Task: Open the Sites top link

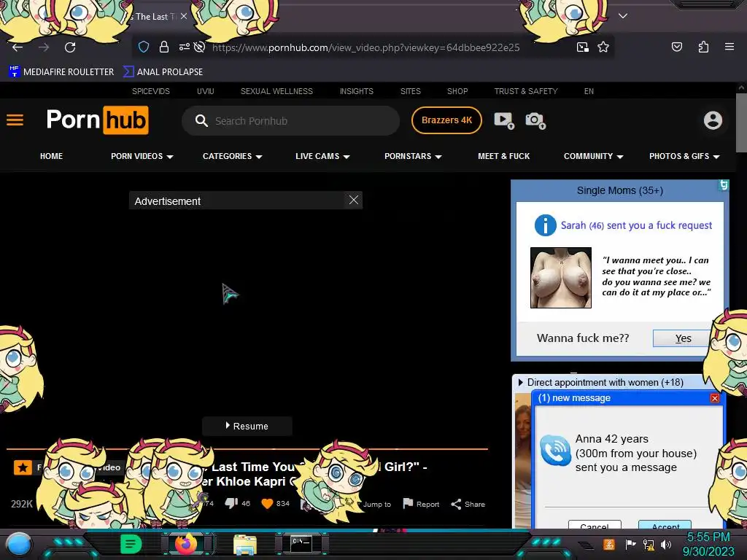Action: click(x=411, y=91)
